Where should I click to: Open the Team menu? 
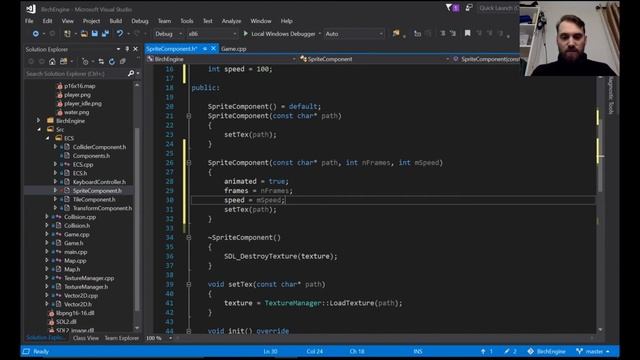click(x=164, y=21)
